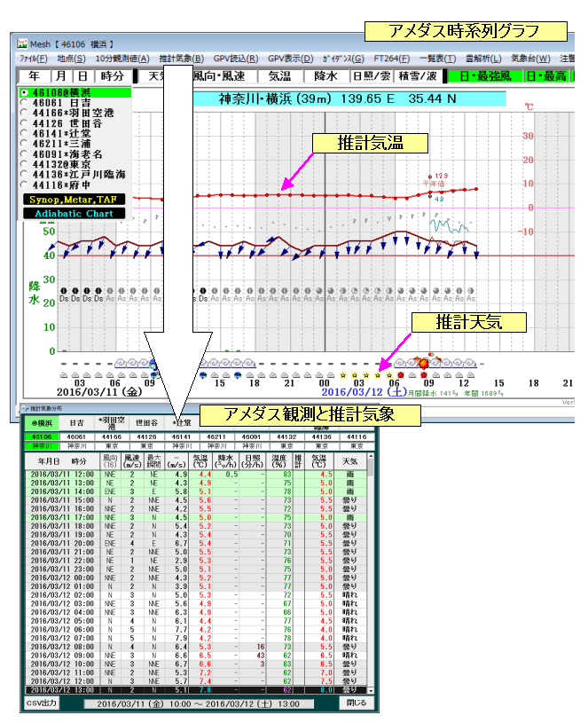Click the 年月日 時分 column header
588x723 pixels.
pyautogui.click(x=62, y=461)
